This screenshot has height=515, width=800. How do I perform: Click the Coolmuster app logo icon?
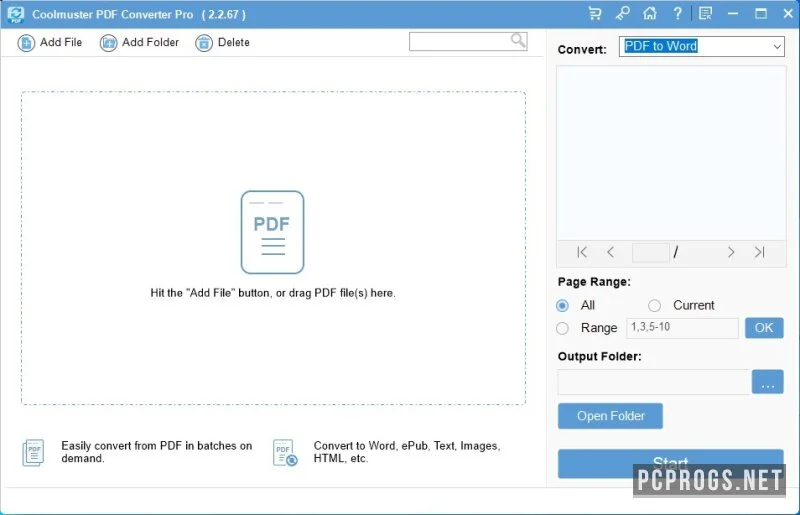(16, 14)
